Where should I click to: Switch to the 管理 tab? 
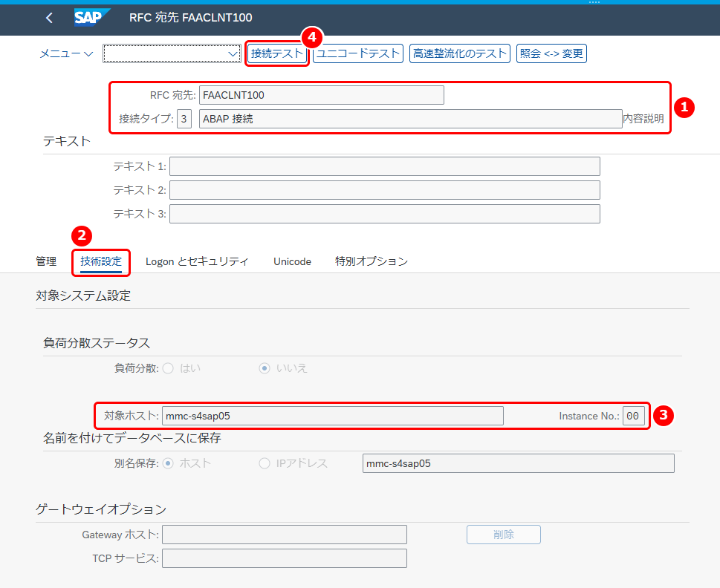tap(46, 261)
